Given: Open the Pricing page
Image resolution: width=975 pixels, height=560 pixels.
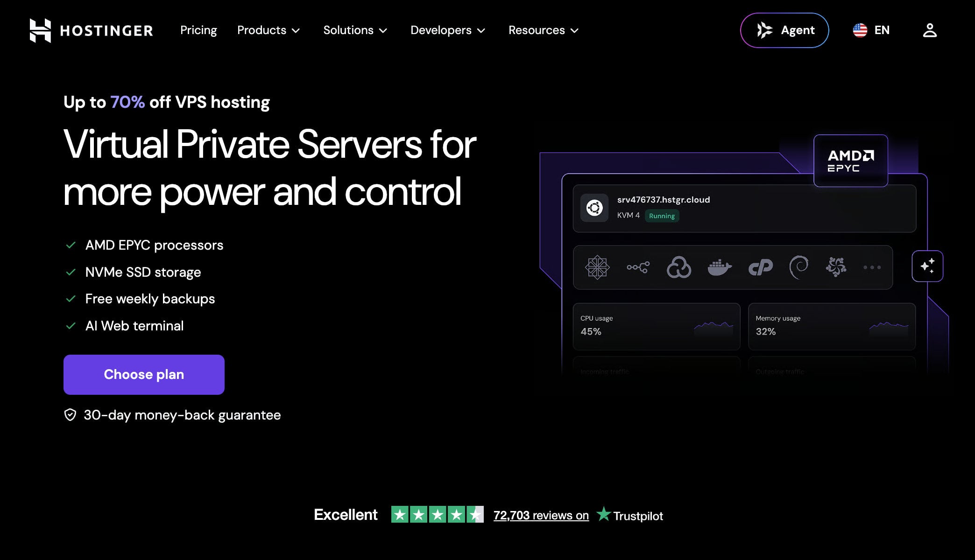Looking at the screenshot, I should point(198,30).
